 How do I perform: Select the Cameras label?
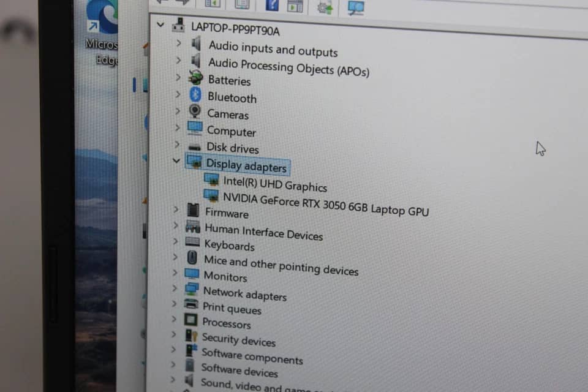228,114
